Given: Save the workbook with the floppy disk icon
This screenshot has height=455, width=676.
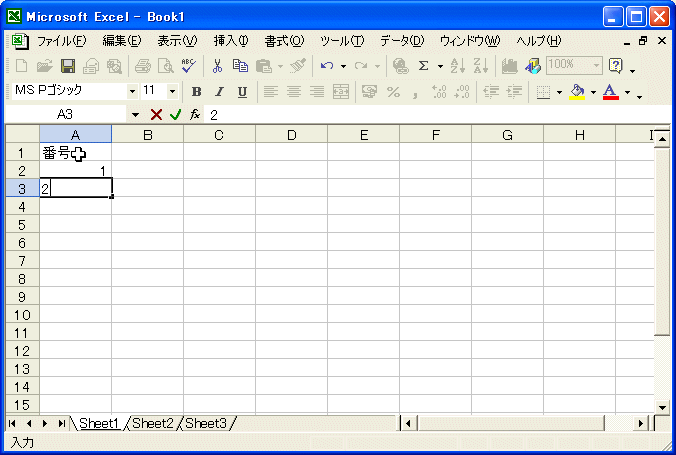Looking at the screenshot, I should (68, 66).
